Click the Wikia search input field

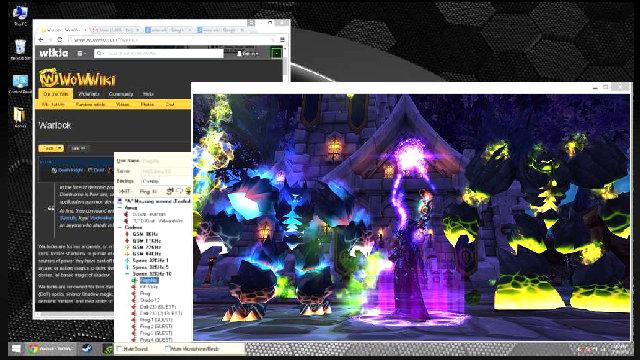coord(159,53)
